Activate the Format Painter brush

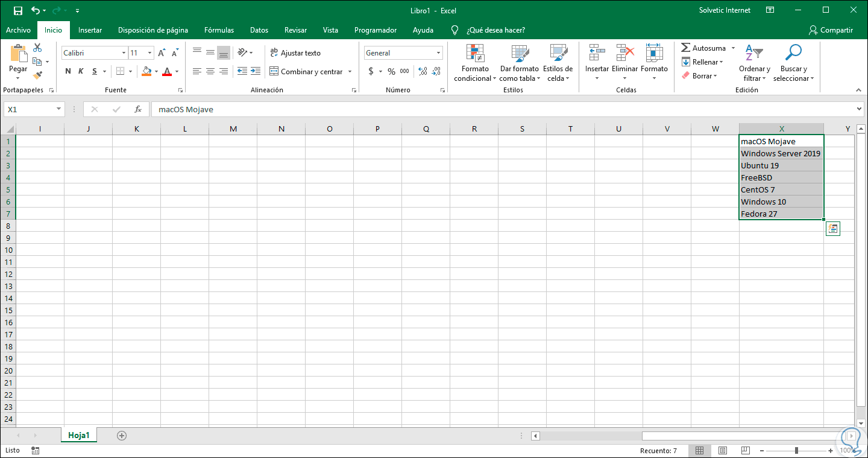pyautogui.click(x=37, y=75)
